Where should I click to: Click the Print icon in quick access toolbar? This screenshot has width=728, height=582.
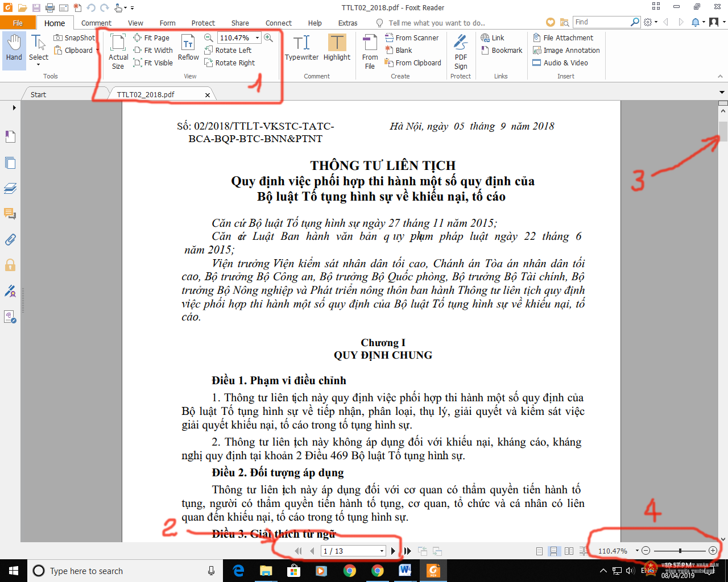coord(49,7)
